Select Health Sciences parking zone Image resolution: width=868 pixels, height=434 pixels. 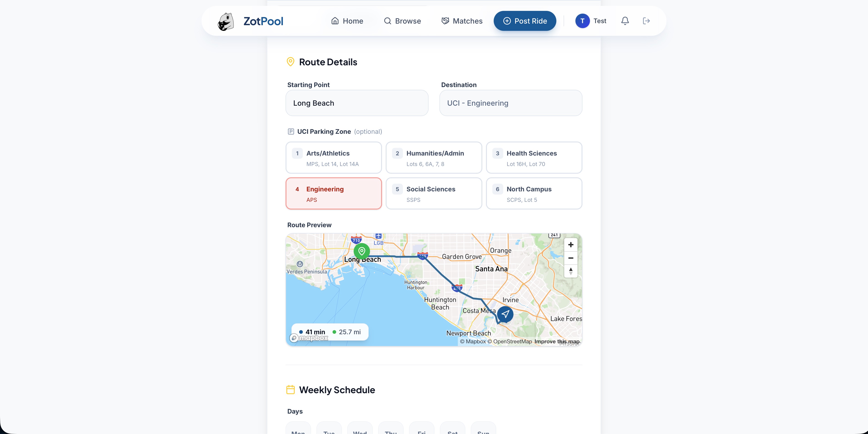(534, 158)
